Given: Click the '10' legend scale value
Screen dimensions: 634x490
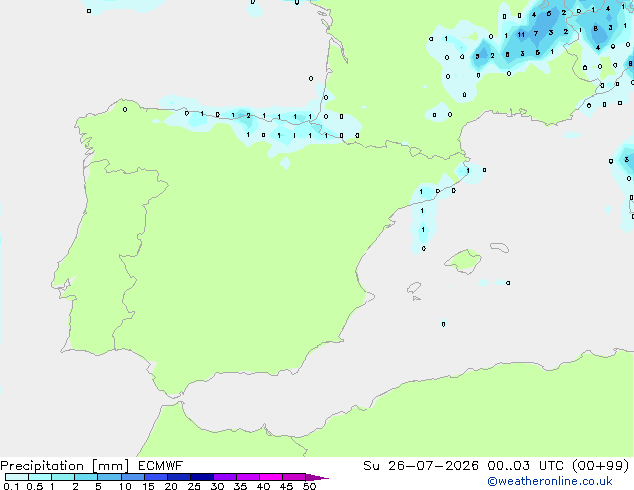Looking at the screenshot, I should (125, 486).
